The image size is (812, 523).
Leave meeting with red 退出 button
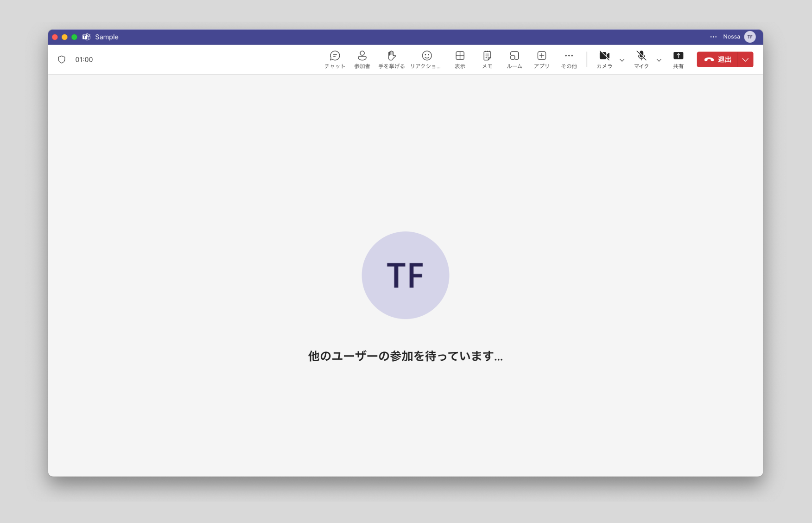pyautogui.click(x=717, y=59)
